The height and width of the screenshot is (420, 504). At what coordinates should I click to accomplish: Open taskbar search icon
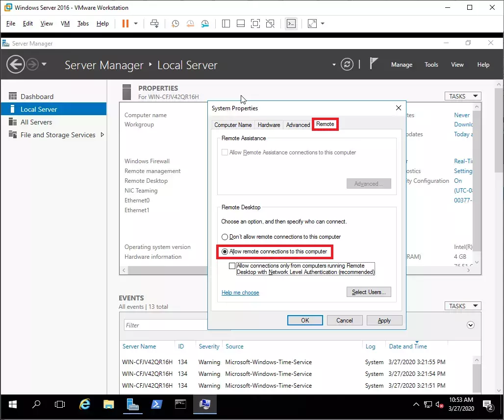coord(36,405)
